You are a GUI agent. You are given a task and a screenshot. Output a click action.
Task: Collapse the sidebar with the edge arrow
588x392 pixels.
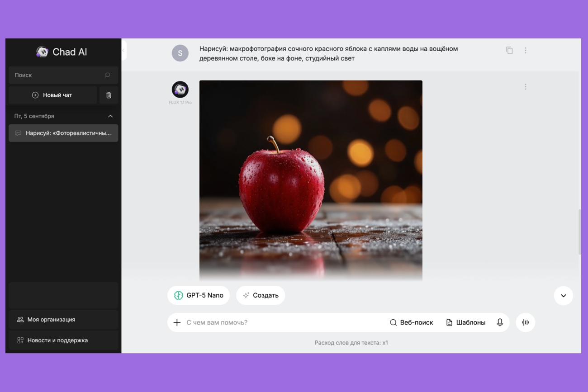(x=123, y=50)
